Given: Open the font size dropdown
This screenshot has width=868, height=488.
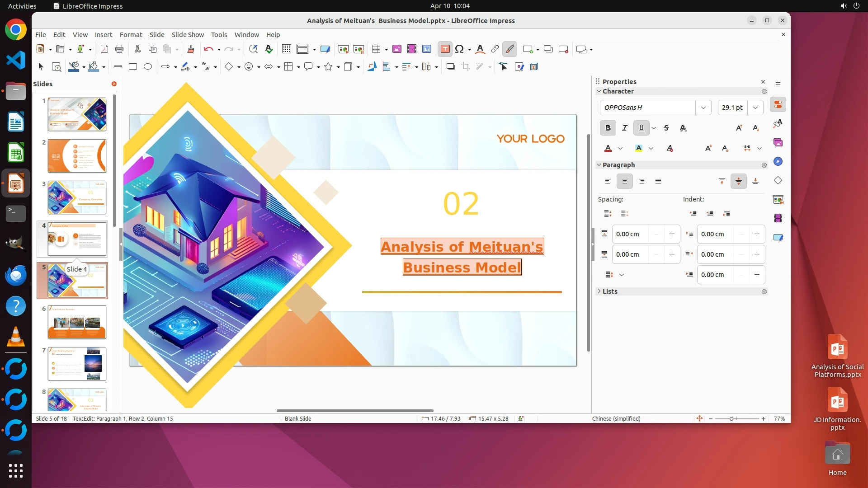Looking at the screenshot, I should (x=755, y=108).
